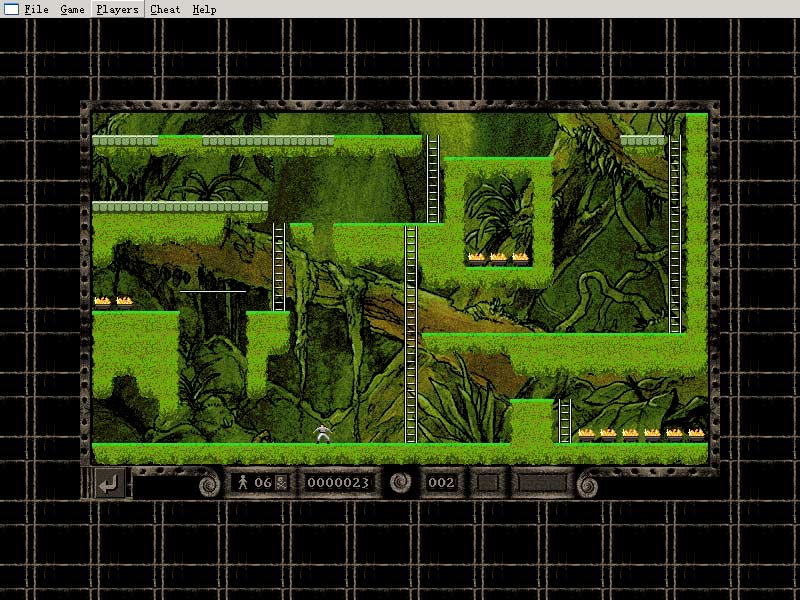The width and height of the screenshot is (800, 600).
Task: Click the short ladder near bottom-right gold row
Action: [x=565, y=421]
